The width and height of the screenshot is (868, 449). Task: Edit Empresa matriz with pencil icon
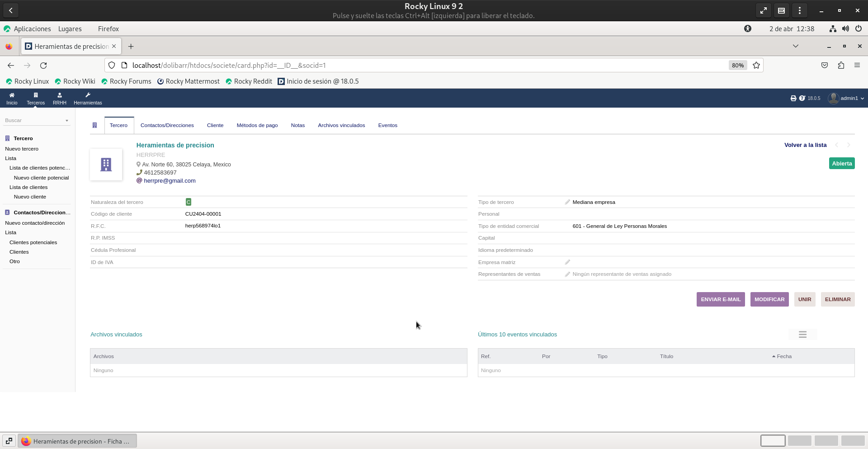(567, 262)
